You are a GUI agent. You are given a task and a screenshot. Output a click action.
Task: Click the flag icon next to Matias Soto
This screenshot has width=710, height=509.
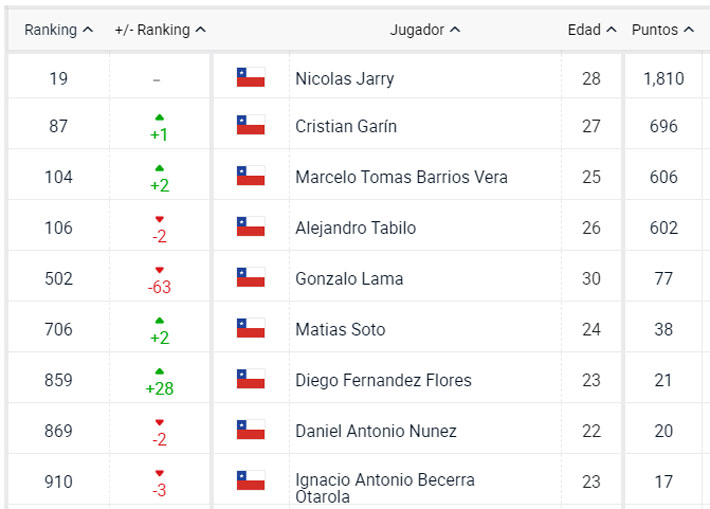(250, 329)
